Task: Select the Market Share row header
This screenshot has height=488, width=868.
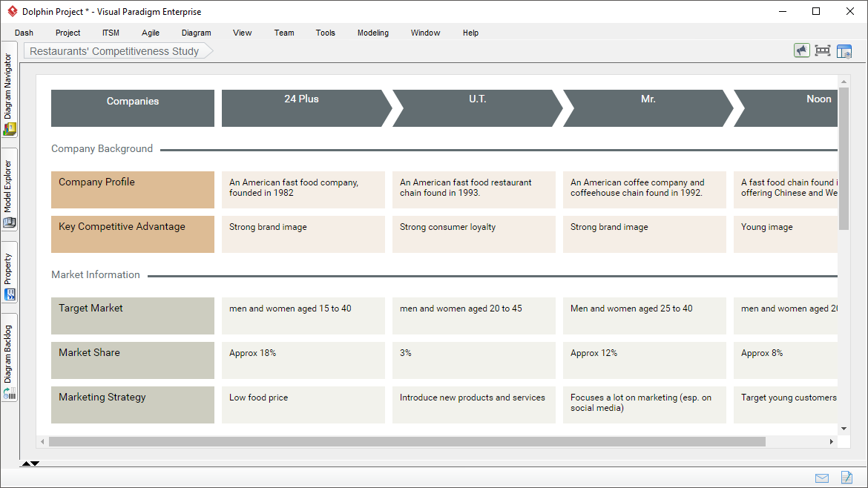Action: (133, 360)
